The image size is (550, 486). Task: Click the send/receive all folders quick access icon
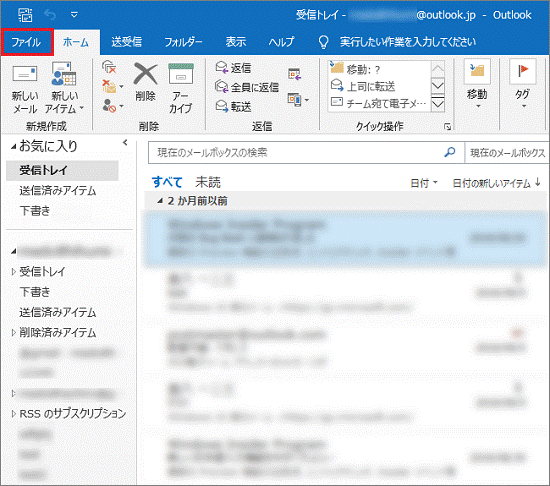pos(25,15)
